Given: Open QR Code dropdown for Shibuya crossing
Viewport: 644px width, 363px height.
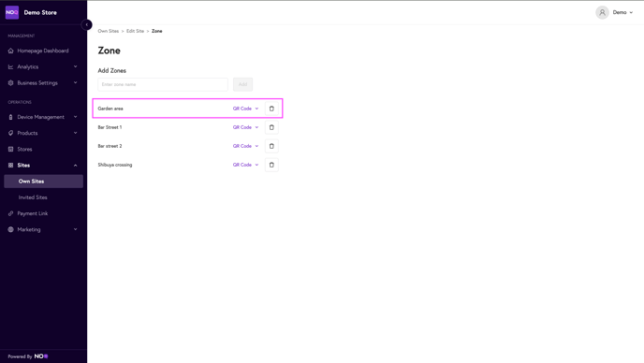Looking at the screenshot, I should tap(245, 165).
